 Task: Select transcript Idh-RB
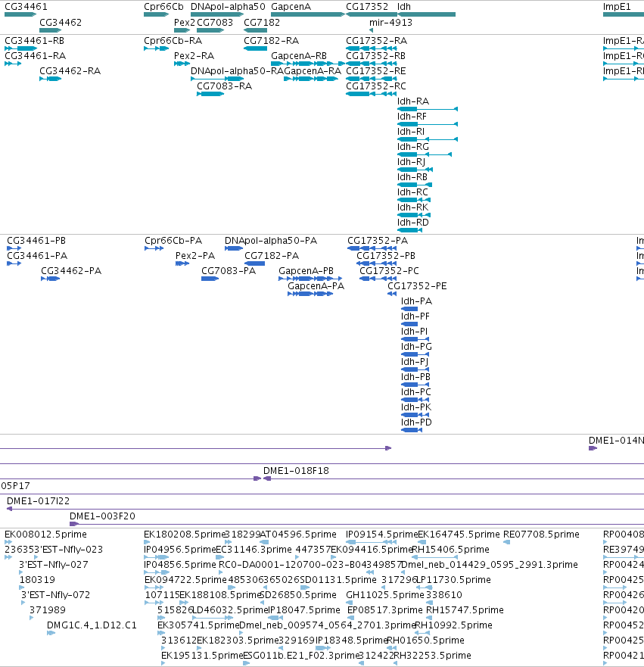[415, 185]
